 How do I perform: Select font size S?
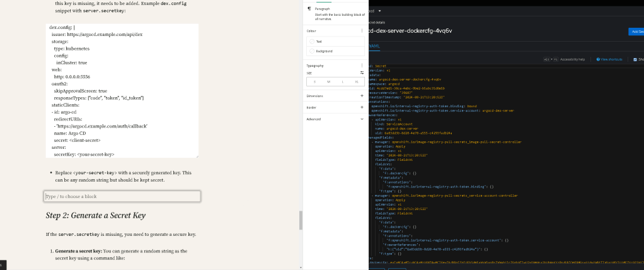coord(314,82)
